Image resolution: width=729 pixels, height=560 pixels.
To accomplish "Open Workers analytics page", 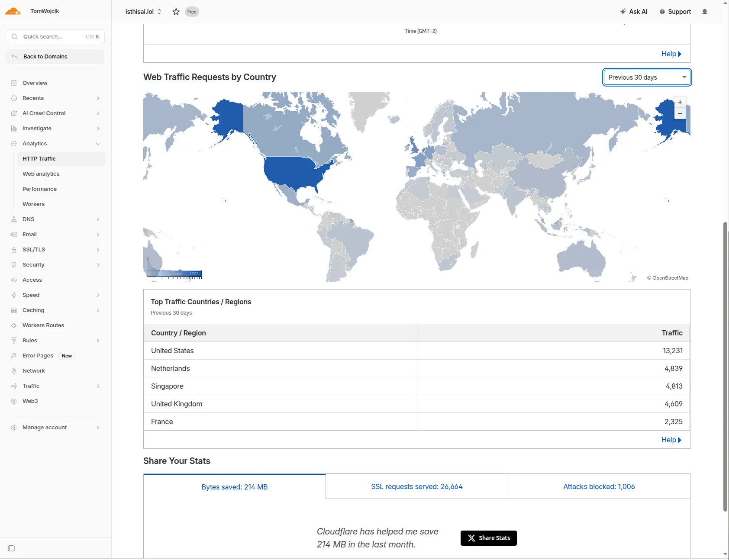I will point(61,204).
